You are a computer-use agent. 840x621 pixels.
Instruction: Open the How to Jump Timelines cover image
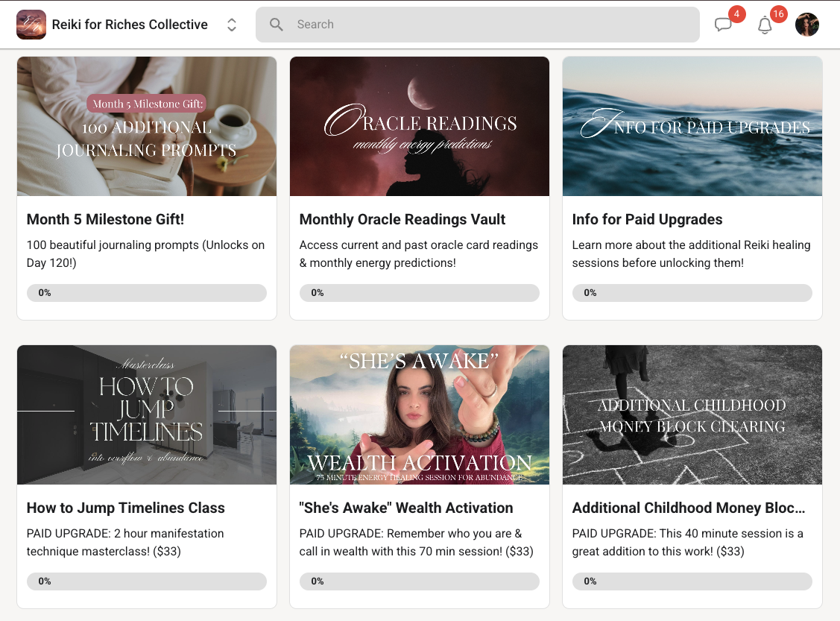point(147,414)
